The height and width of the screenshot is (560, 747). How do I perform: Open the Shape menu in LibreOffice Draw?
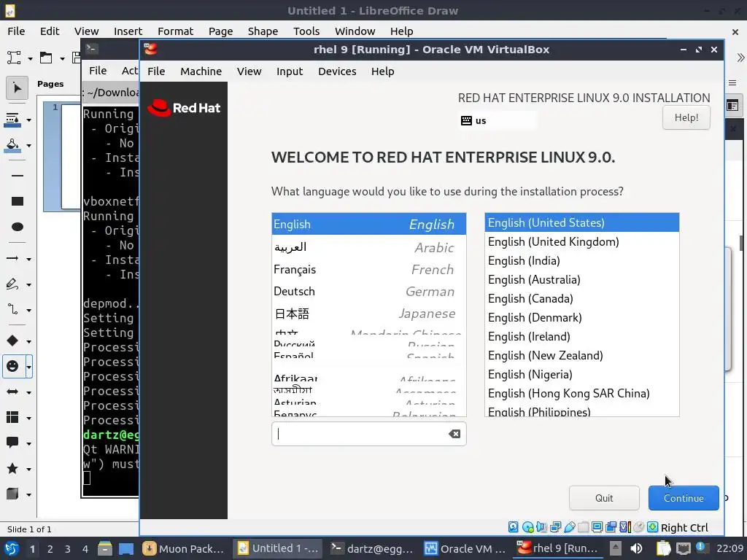point(263,31)
